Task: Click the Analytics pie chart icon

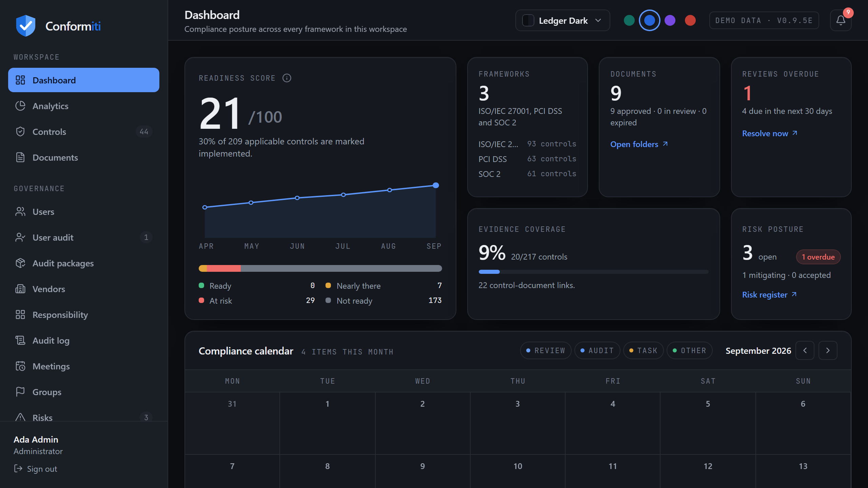Action: click(20, 106)
